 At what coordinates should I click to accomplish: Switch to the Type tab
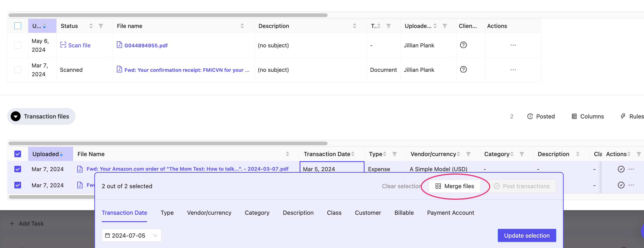click(167, 213)
